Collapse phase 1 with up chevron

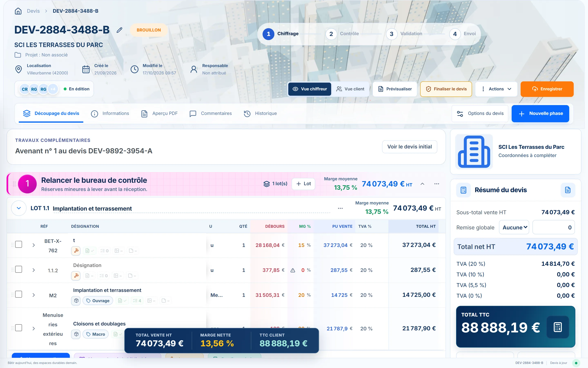(423, 184)
